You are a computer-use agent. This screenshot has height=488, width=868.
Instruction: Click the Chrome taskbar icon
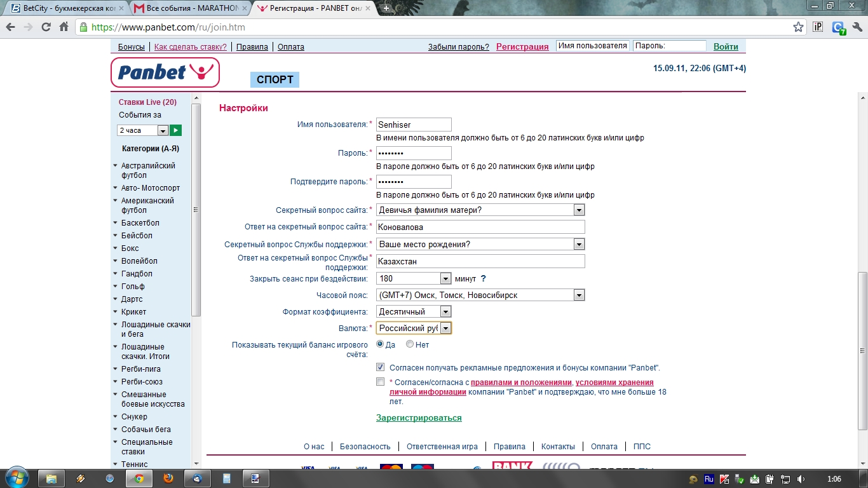tap(139, 478)
